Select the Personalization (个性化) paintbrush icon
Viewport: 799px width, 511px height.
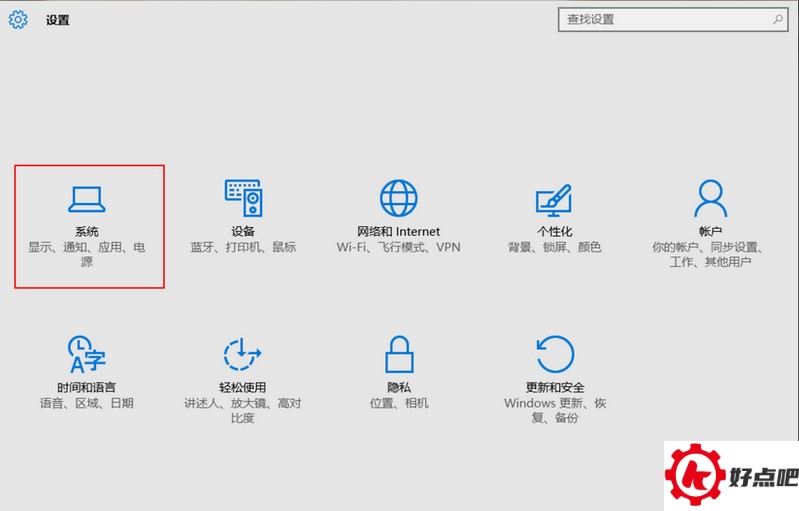point(553,199)
